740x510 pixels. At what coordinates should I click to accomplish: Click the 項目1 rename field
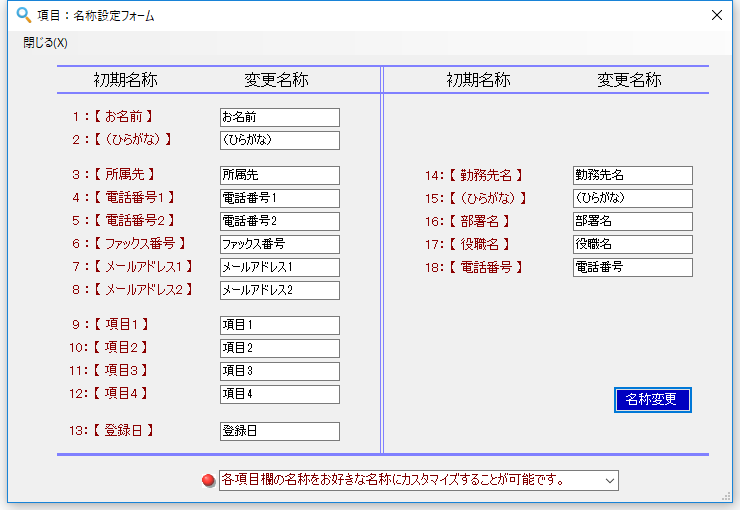279,325
